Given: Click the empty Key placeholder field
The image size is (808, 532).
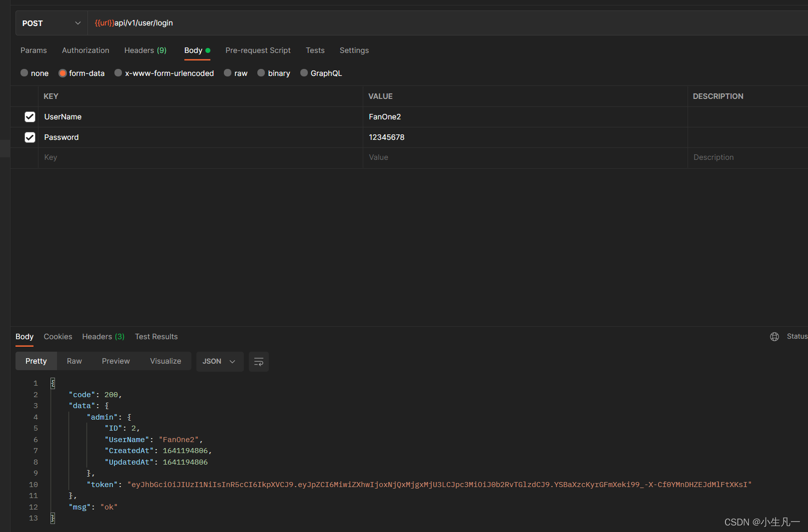Looking at the screenshot, I should coord(200,157).
